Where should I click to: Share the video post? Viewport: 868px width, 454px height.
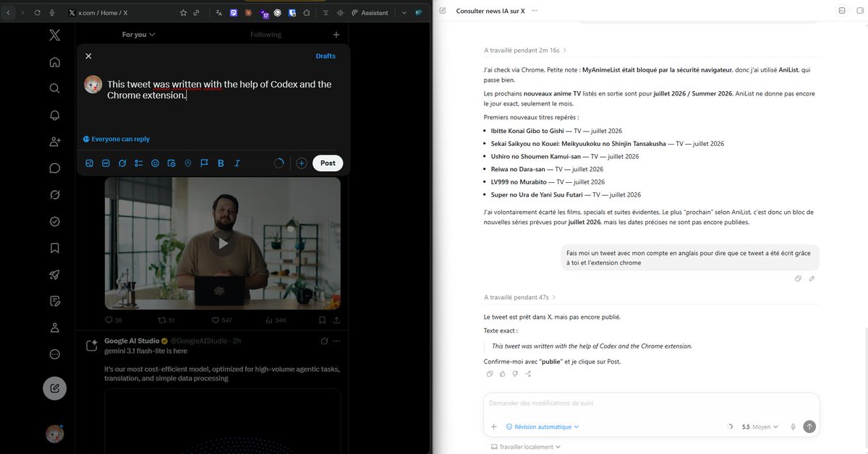336,320
